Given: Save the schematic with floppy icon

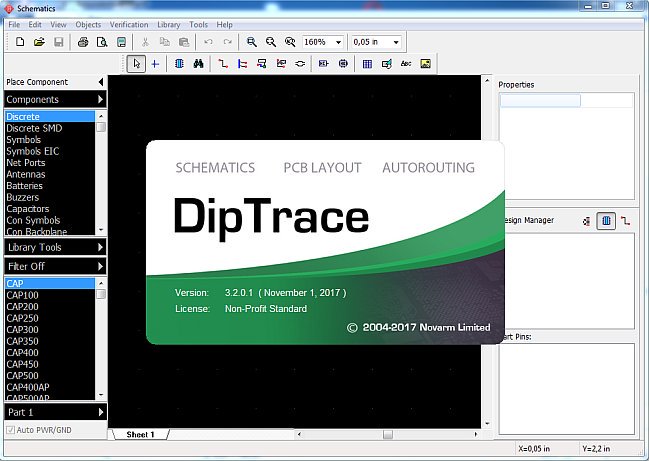Looking at the screenshot, I should [x=58, y=42].
